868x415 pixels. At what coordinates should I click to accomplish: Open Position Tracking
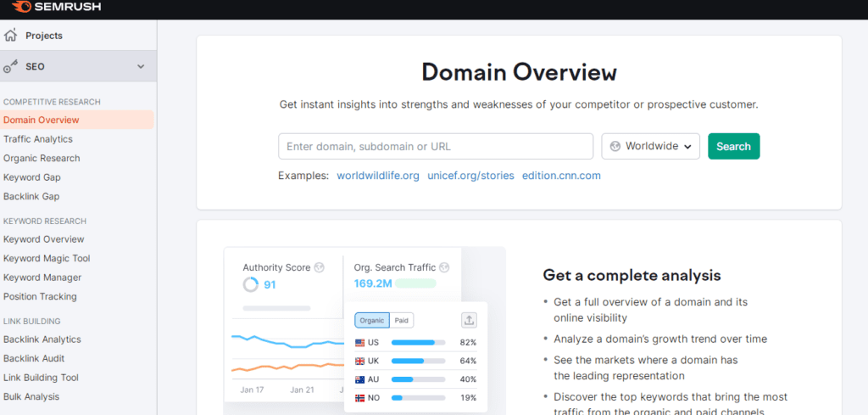coord(40,296)
